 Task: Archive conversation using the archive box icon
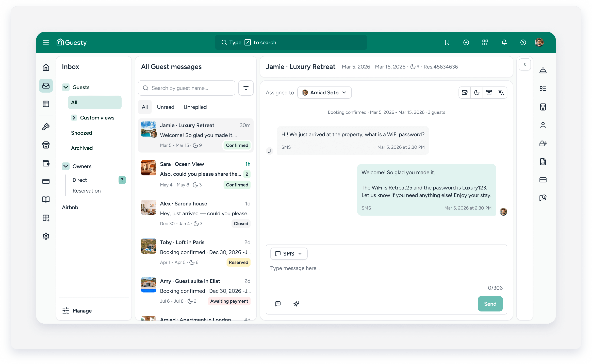click(489, 93)
